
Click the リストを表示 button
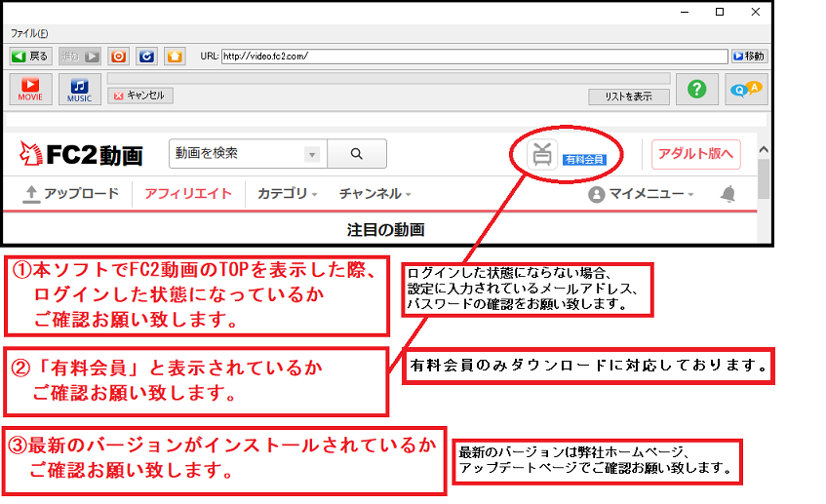click(628, 97)
